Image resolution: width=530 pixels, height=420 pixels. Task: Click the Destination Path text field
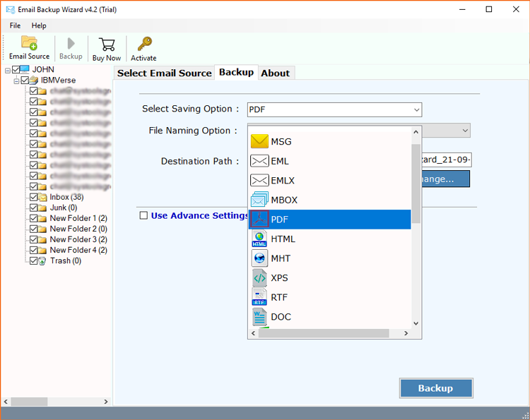click(x=446, y=160)
